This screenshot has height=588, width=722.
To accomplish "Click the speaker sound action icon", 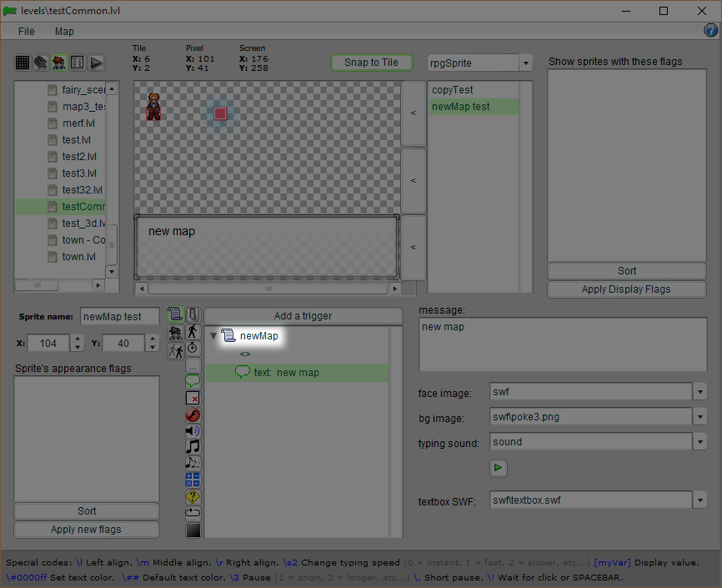I will (x=193, y=430).
